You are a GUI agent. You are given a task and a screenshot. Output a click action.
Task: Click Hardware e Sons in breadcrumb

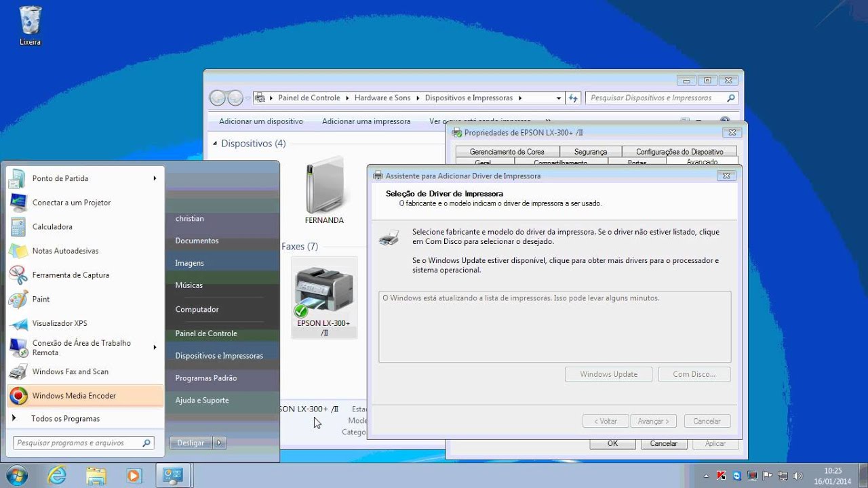382,98
